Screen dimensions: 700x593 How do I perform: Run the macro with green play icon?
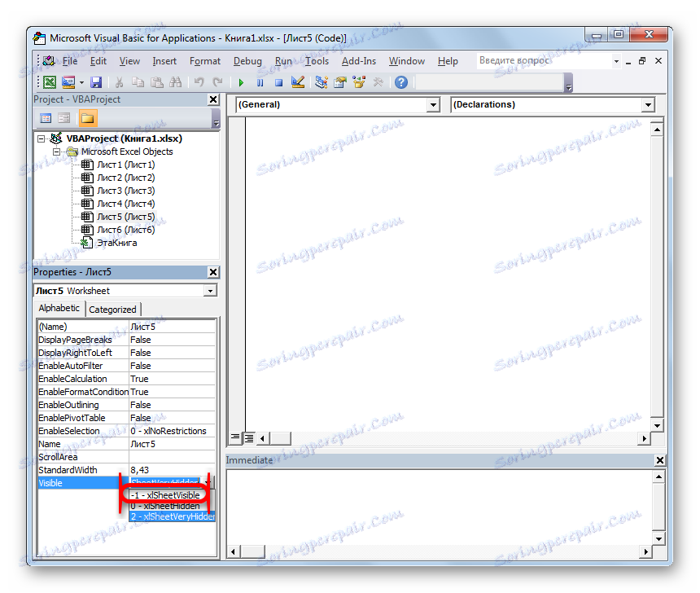coord(241,82)
